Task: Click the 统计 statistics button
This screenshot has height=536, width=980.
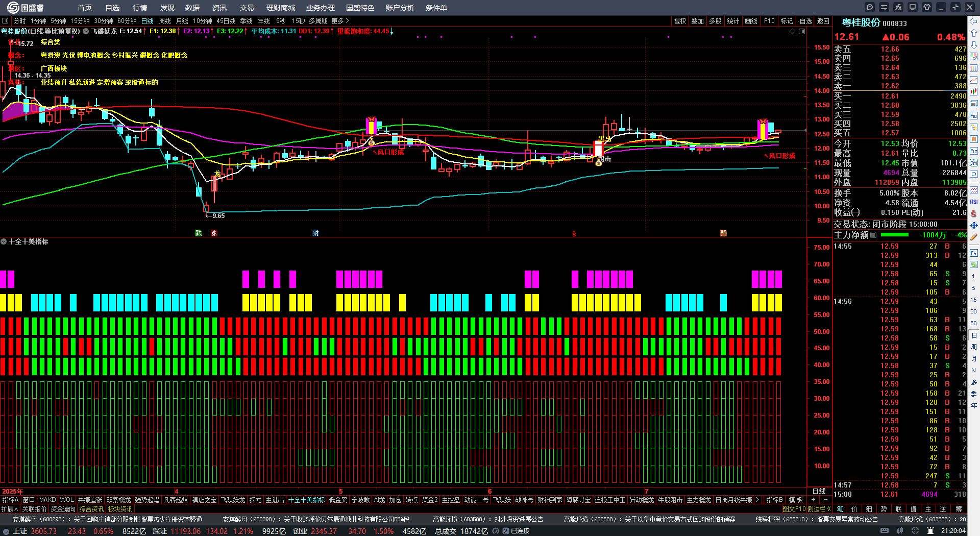Action: point(733,21)
